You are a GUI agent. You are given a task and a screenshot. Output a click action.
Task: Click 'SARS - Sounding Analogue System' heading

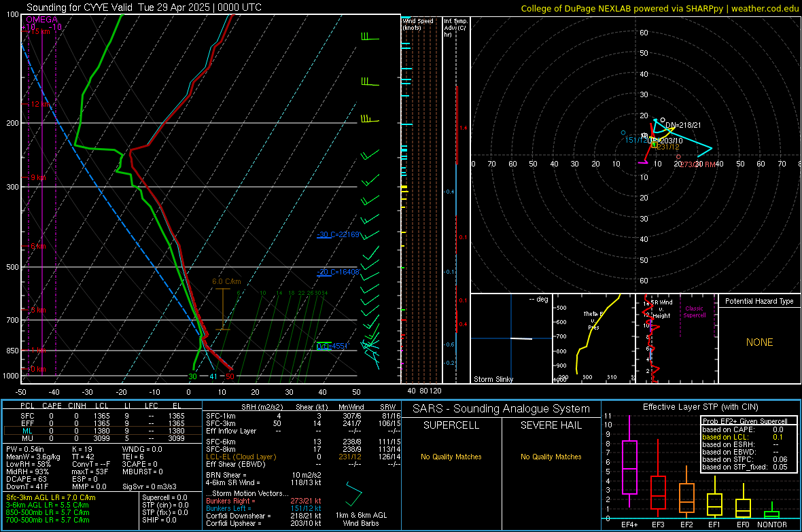point(501,409)
